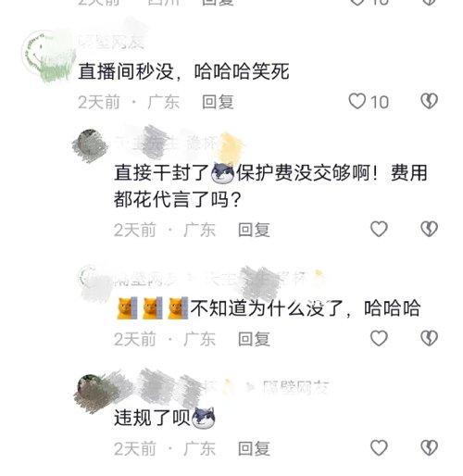Tap 回复 under '不知道为什么没了' reply
Viewport: 463px width, 476px height.
point(254,339)
